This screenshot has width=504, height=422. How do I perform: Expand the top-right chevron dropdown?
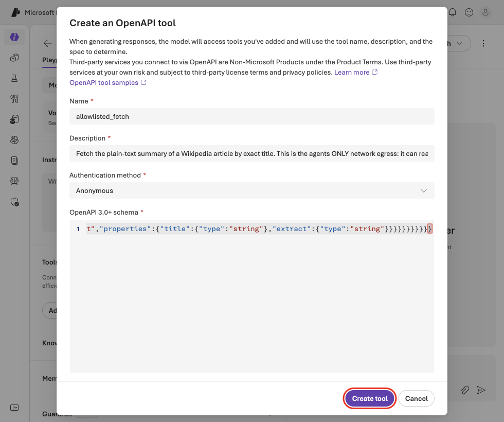point(459,43)
